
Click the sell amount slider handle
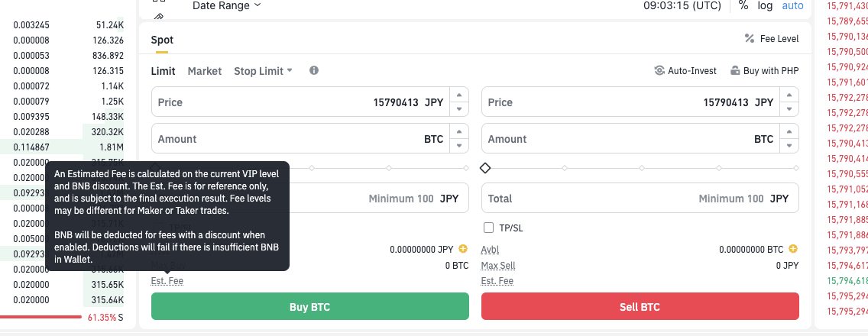tap(485, 168)
